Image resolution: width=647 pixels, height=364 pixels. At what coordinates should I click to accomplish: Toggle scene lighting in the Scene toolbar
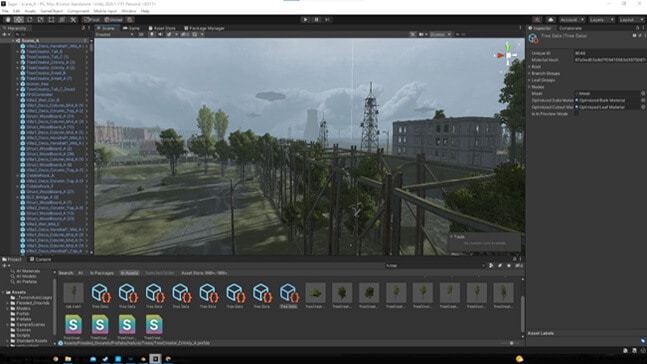point(152,34)
